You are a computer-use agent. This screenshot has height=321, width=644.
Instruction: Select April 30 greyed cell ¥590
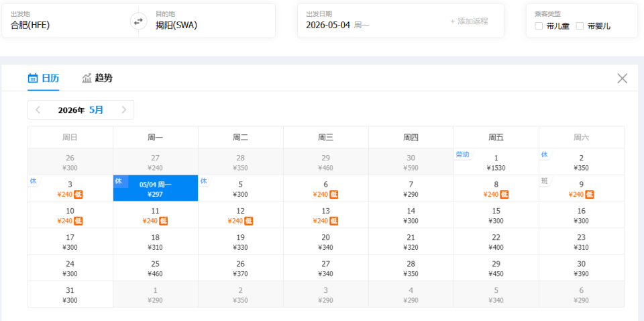click(411, 162)
